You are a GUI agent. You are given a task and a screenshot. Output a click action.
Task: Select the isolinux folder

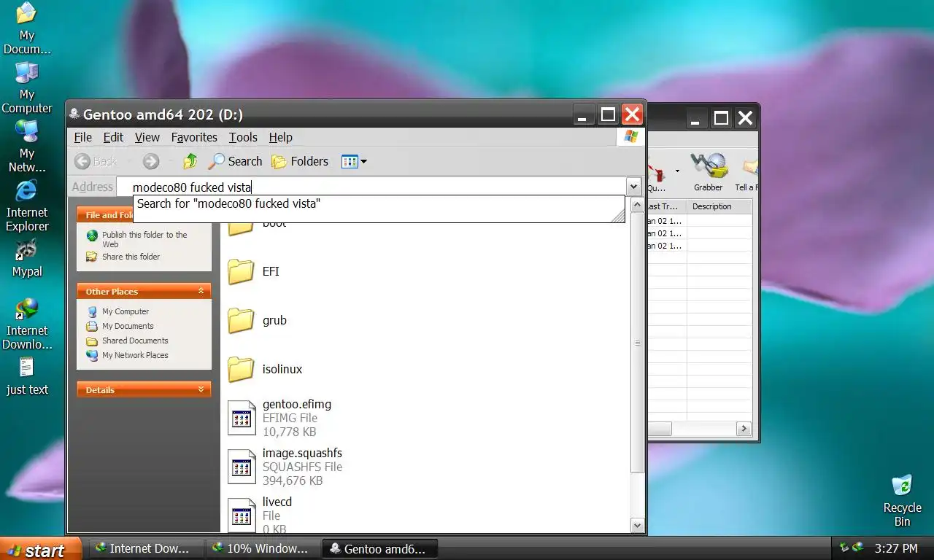pos(265,369)
